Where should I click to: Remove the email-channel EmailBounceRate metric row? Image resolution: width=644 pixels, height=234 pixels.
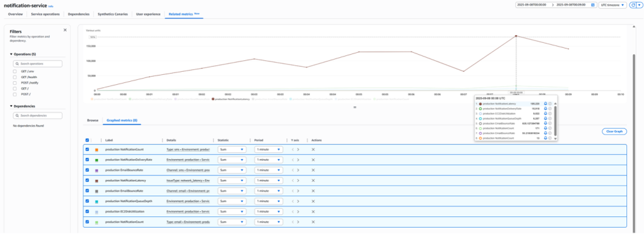(x=313, y=191)
